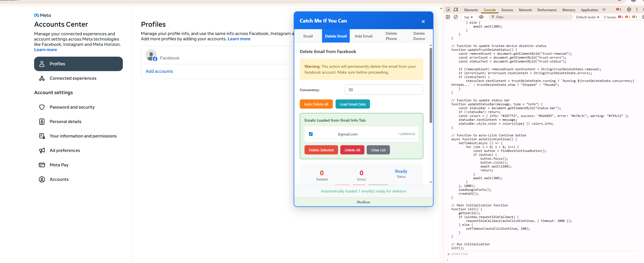
Task: Open the Application tab
Action: tap(590, 10)
